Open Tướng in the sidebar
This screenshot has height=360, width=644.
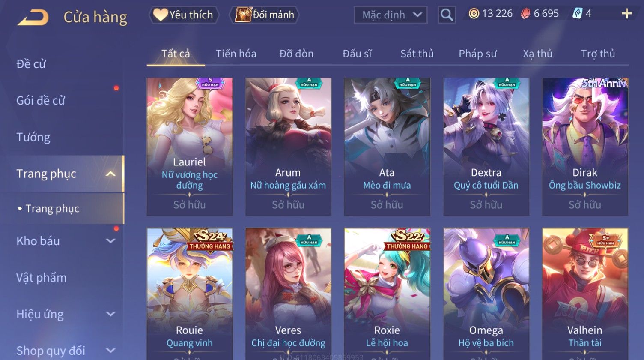coord(33,137)
